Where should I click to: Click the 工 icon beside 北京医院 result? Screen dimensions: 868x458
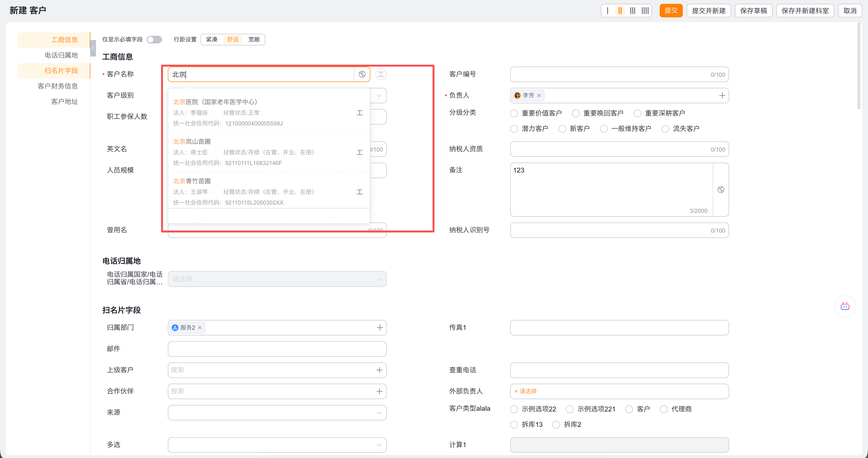tap(359, 113)
